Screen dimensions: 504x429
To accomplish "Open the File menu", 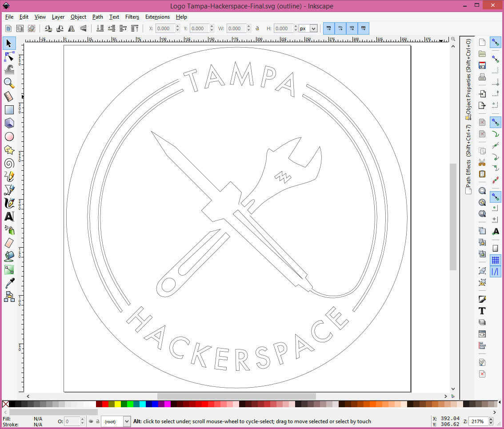I will tap(9, 17).
